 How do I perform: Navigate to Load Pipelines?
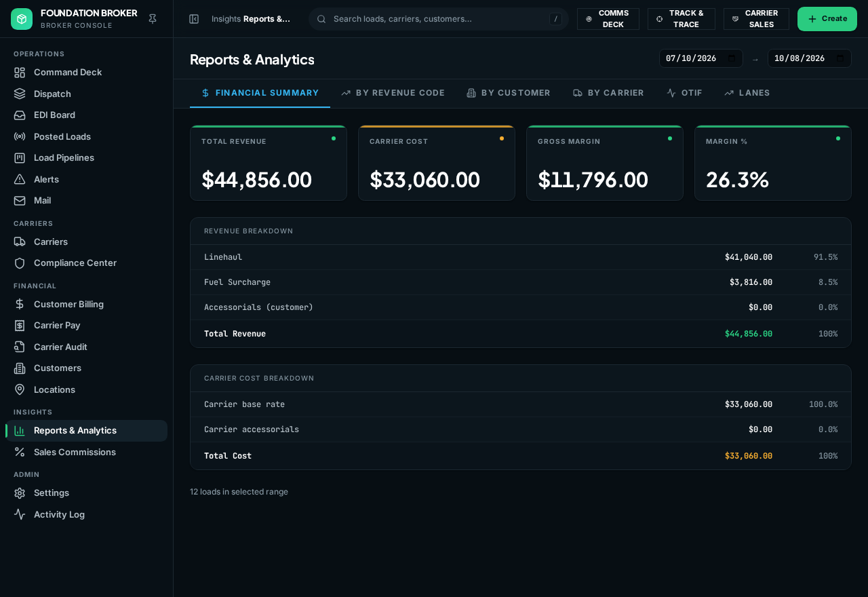[x=87, y=157]
